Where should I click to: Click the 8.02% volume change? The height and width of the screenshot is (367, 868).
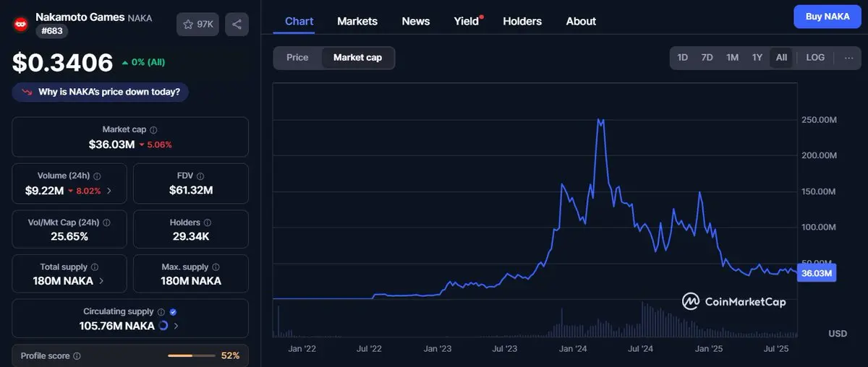tap(85, 191)
